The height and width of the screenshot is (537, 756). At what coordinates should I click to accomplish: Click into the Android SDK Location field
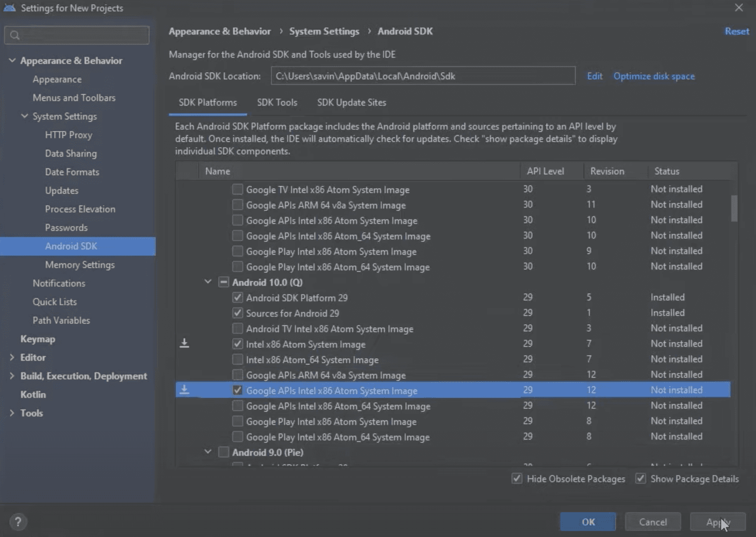pyautogui.click(x=423, y=76)
